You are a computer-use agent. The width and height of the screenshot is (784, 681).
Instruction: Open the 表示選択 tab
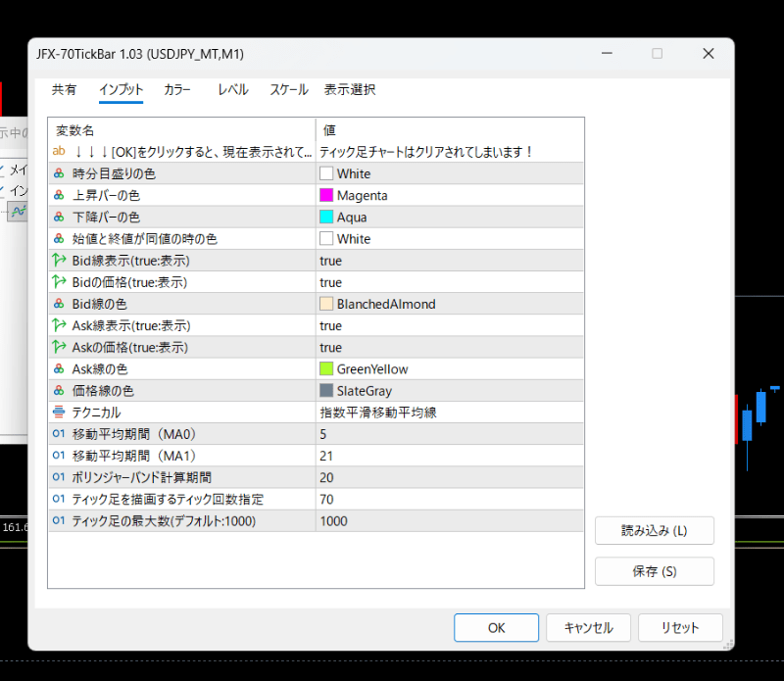[350, 89]
